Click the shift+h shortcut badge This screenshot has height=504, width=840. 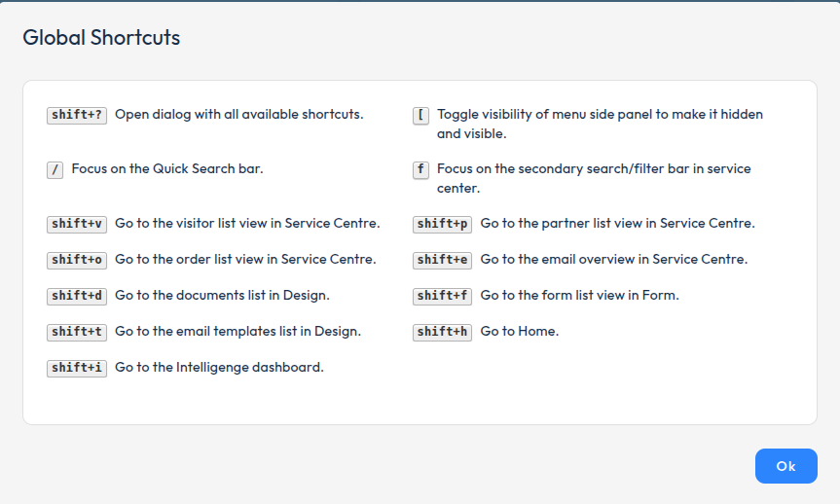(x=442, y=332)
